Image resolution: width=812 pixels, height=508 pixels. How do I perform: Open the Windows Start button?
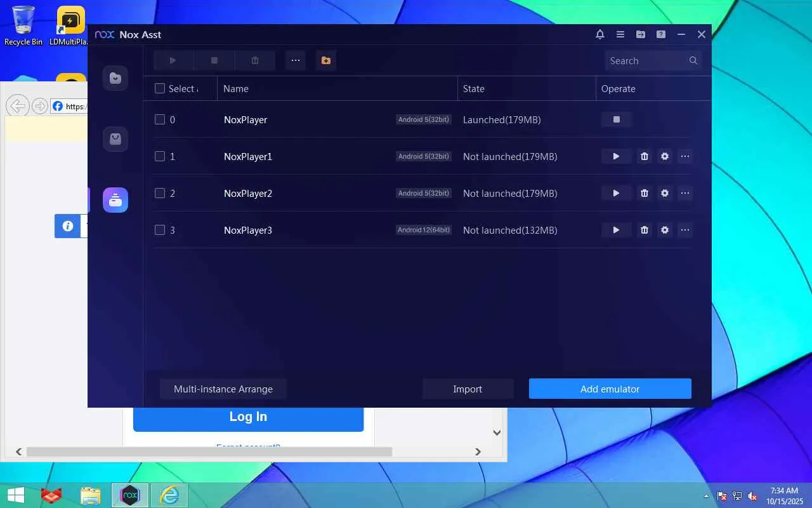coord(15,495)
